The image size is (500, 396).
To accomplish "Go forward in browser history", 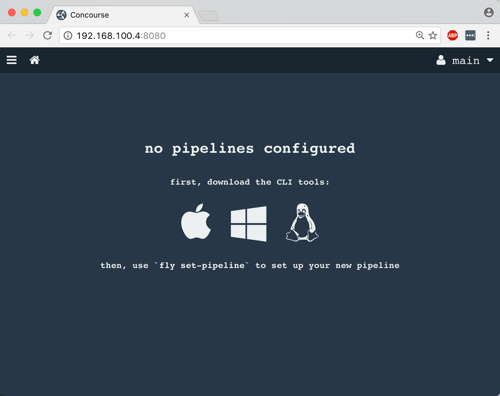I will (30, 35).
